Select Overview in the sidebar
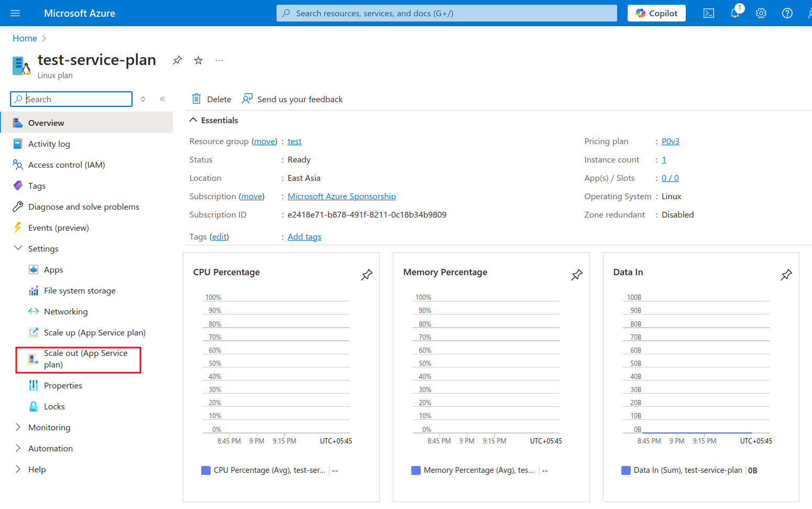Viewport: 812px width, 509px height. tap(86, 123)
